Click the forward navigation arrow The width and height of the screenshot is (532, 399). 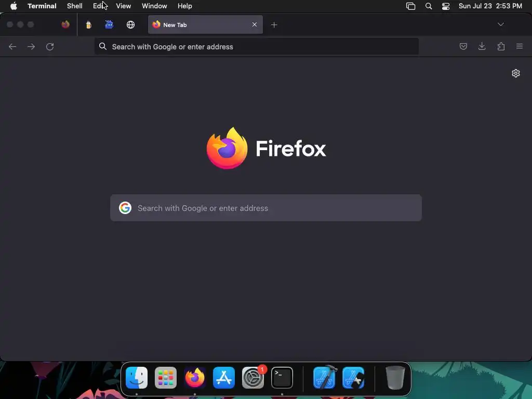pyautogui.click(x=31, y=46)
